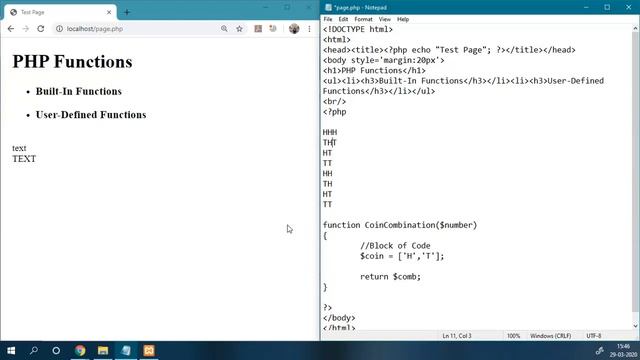Reload the localhost page
This screenshot has height=360, width=640.
pos(40,29)
